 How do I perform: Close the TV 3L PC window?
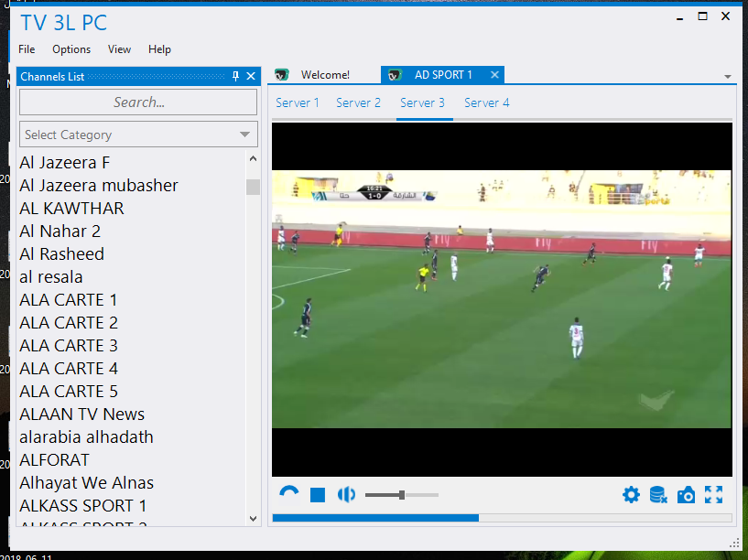pos(726,16)
